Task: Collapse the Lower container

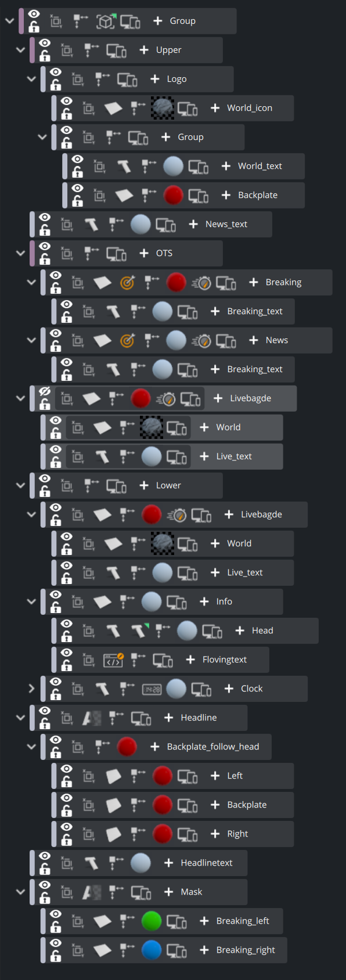Action: (20, 485)
